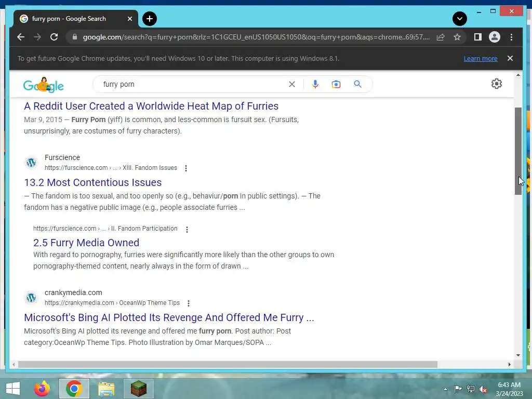
Task: Open options for crankymedia.com result
Action: tap(189, 303)
